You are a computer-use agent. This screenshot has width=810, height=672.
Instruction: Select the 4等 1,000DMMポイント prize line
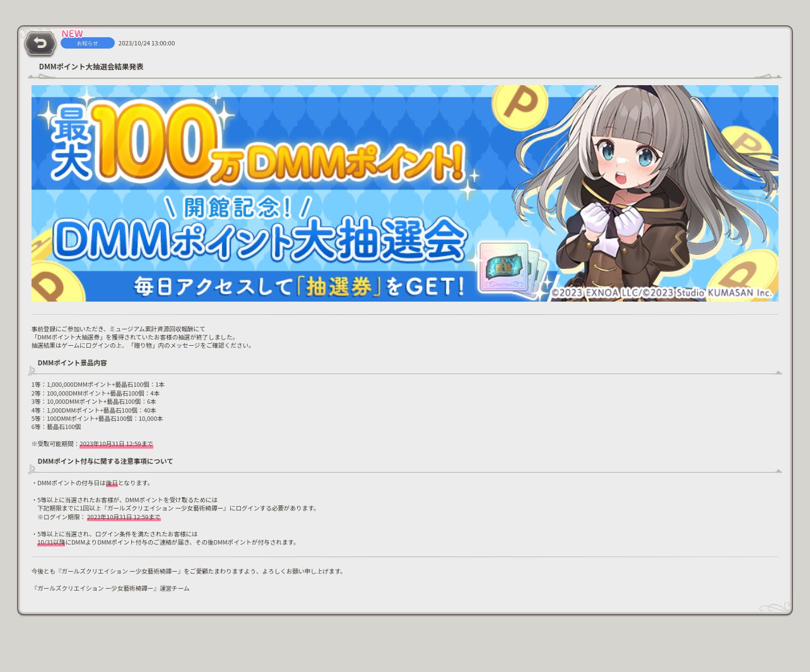tap(94, 410)
